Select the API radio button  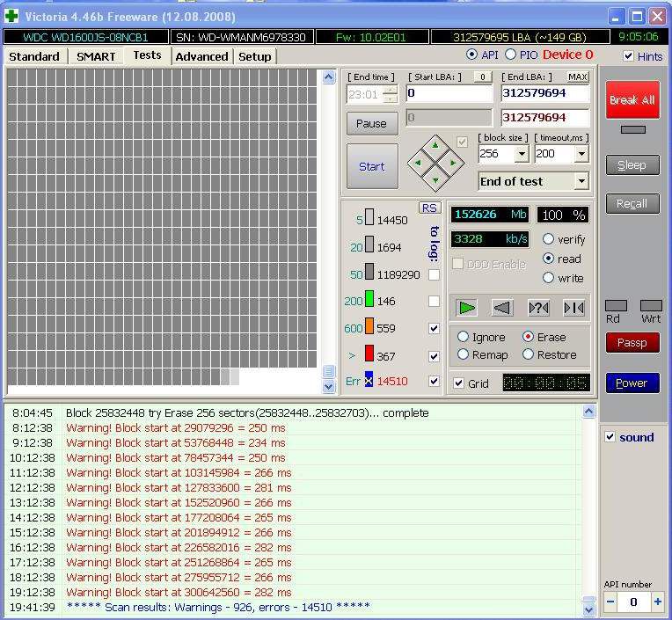point(471,55)
